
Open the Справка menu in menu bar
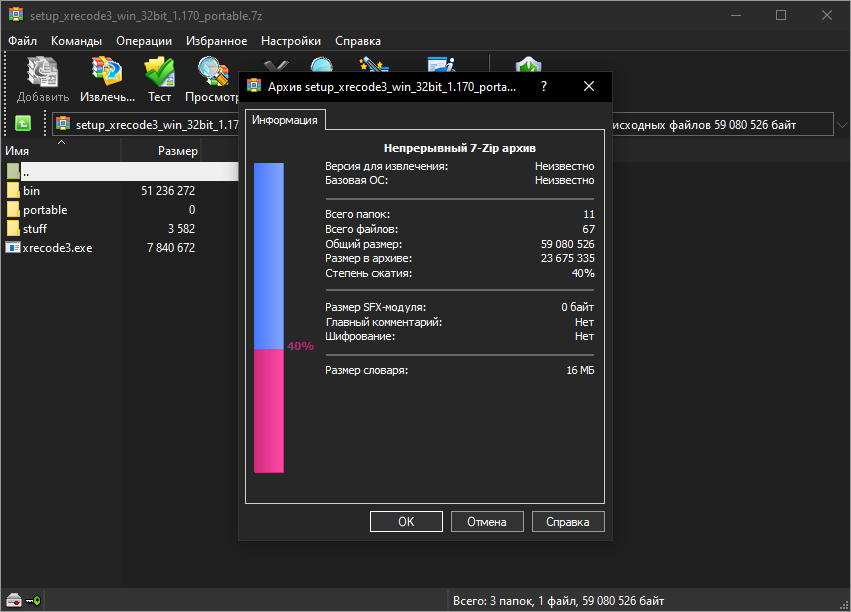coord(358,41)
